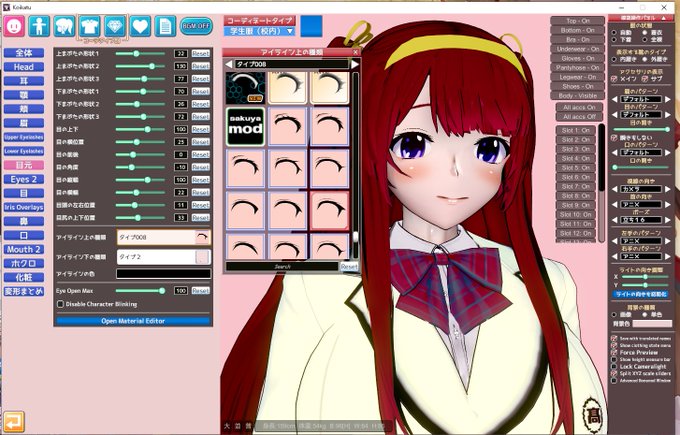The image size is (680, 435).
Task: Toggle the Top - On clothing button
Action: [578, 21]
